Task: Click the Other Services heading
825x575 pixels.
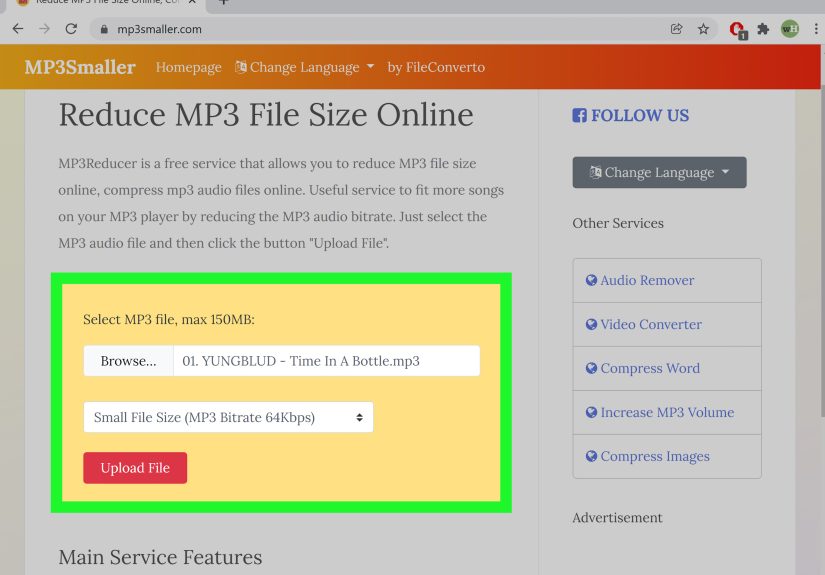Action: pos(618,223)
